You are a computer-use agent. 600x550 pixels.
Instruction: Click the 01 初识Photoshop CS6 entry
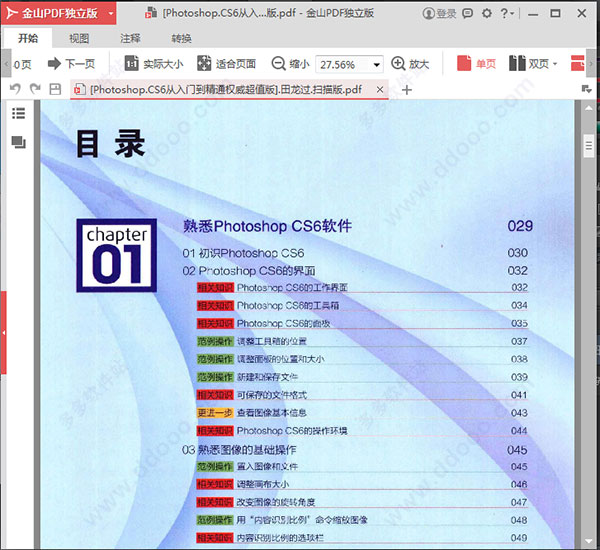click(x=243, y=253)
